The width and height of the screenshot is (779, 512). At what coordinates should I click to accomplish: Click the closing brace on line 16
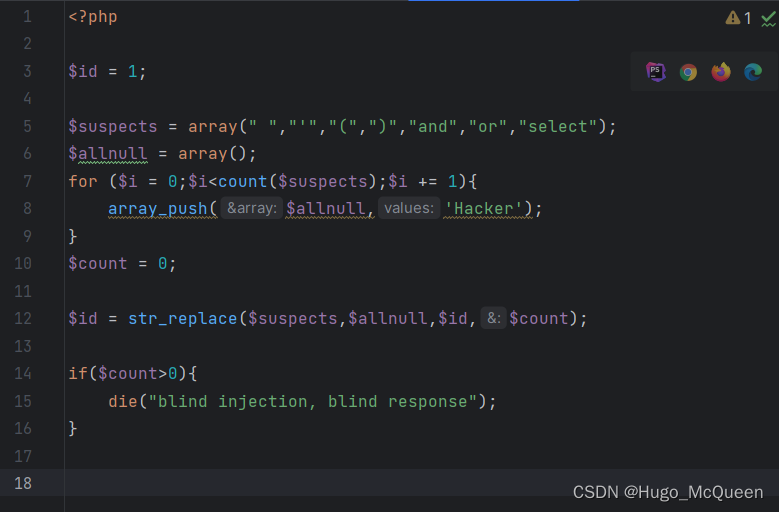(73, 428)
